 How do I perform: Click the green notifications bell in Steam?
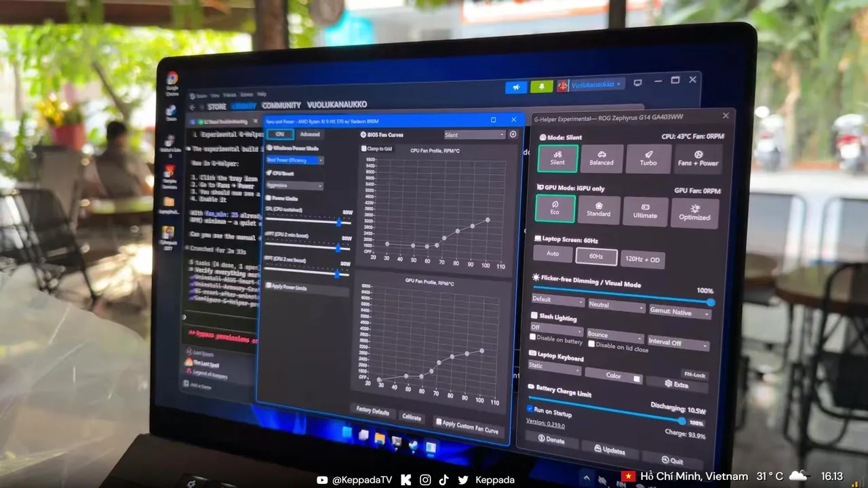(x=541, y=87)
